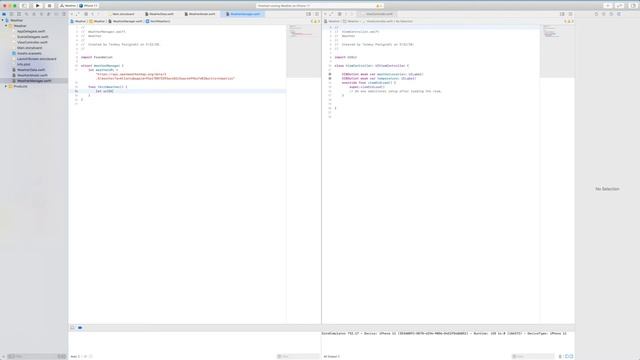The width and height of the screenshot is (640, 360).
Task: Open Library with the plus button
Action: (x=608, y=6)
